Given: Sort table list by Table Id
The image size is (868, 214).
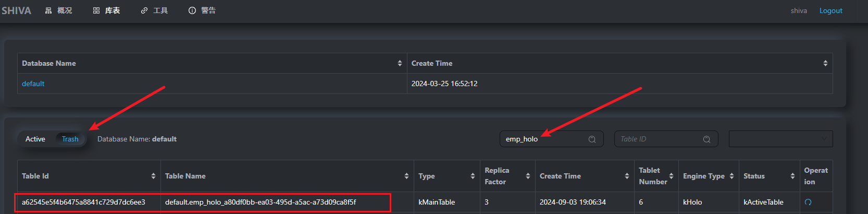Looking at the screenshot, I should click(x=153, y=176).
